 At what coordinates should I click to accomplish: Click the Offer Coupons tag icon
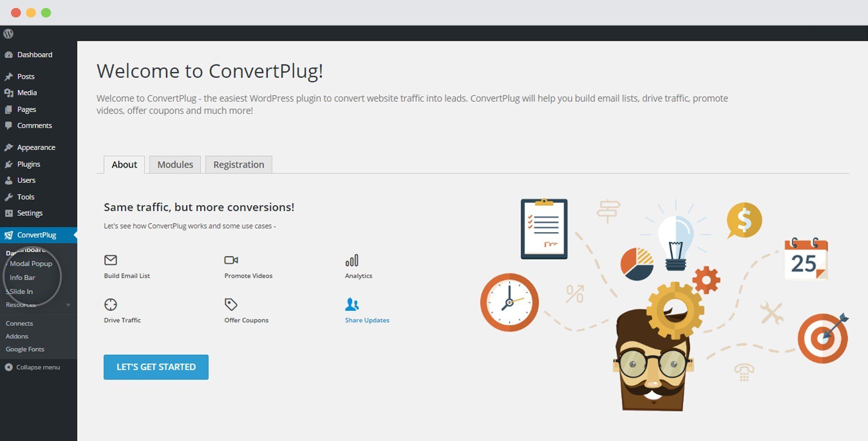click(231, 304)
